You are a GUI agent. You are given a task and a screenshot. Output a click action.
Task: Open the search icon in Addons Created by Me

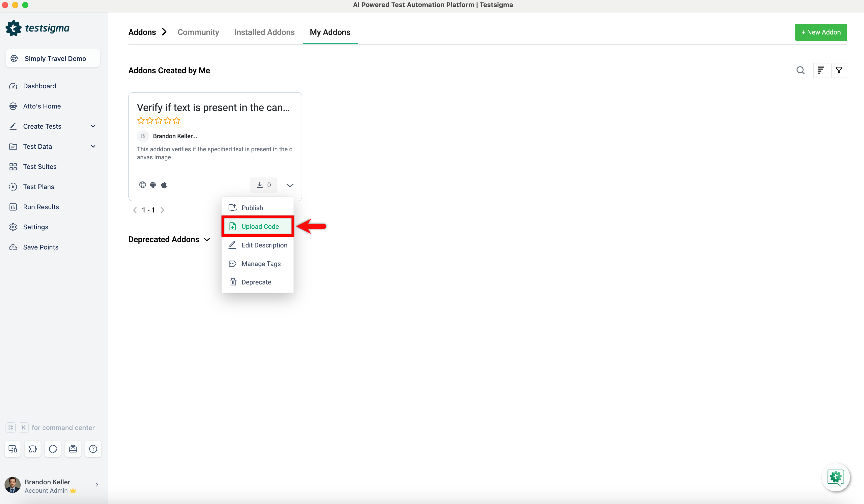801,70
